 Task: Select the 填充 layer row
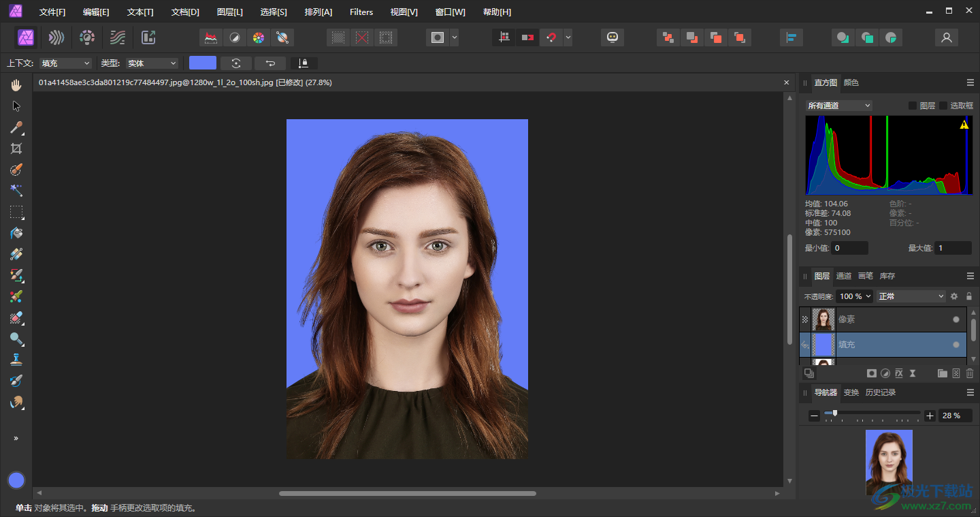tap(885, 345)
